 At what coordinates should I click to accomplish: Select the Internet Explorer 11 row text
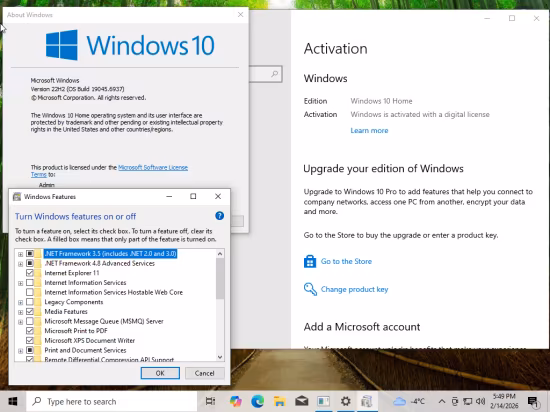coord(72,273)
